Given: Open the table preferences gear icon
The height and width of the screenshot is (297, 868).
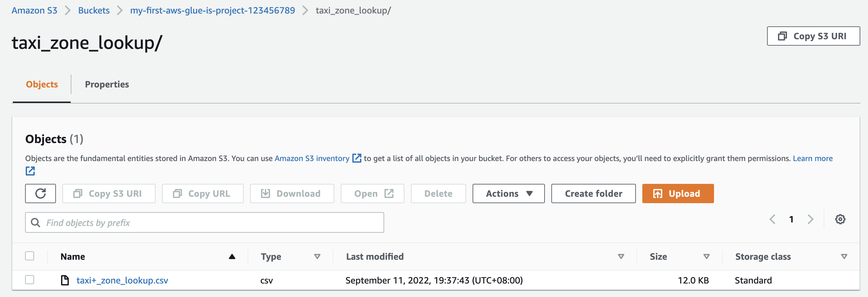Looking at the screenshot, I should pyautogui.click(x=840, y=219).
